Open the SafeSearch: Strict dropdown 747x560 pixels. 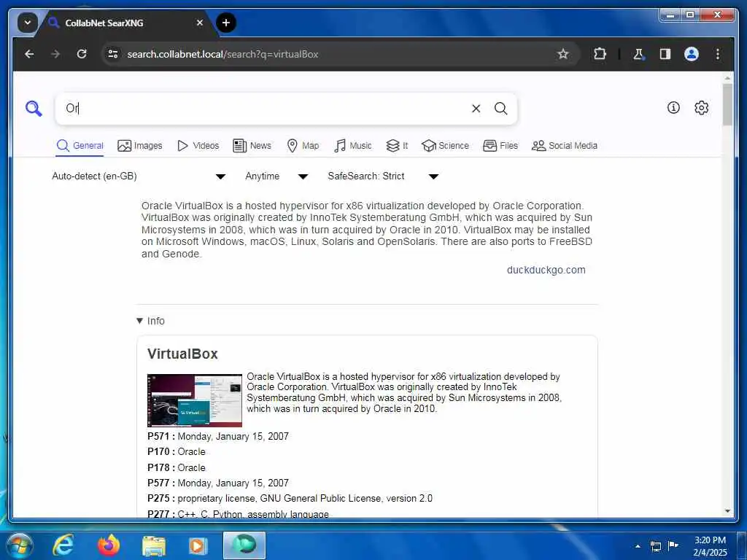pyautogui.click(x=383, y=176)
